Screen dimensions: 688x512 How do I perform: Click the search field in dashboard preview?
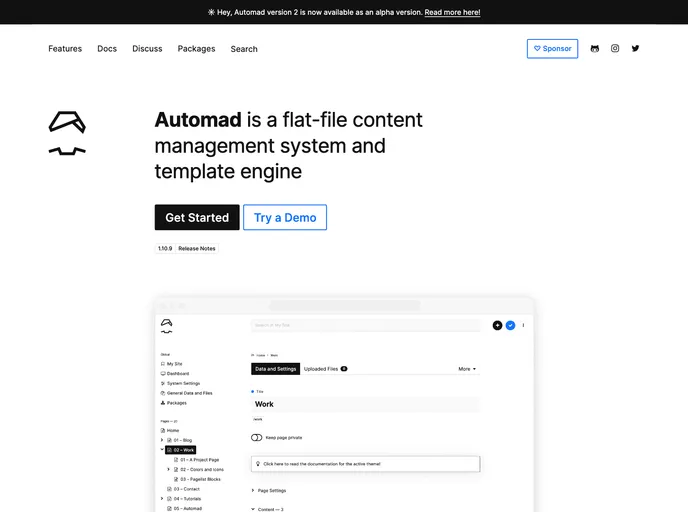pyautogui.click(x=366, y=325)
